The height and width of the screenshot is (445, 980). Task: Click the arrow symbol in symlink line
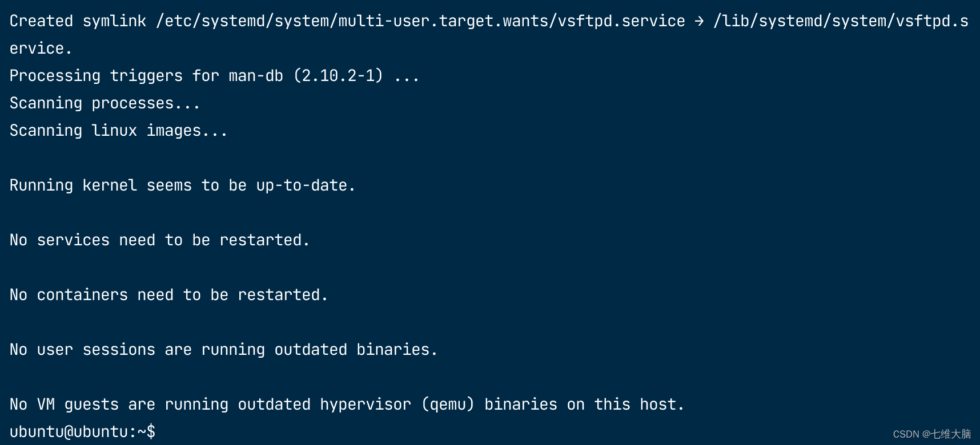coord(699,21)
